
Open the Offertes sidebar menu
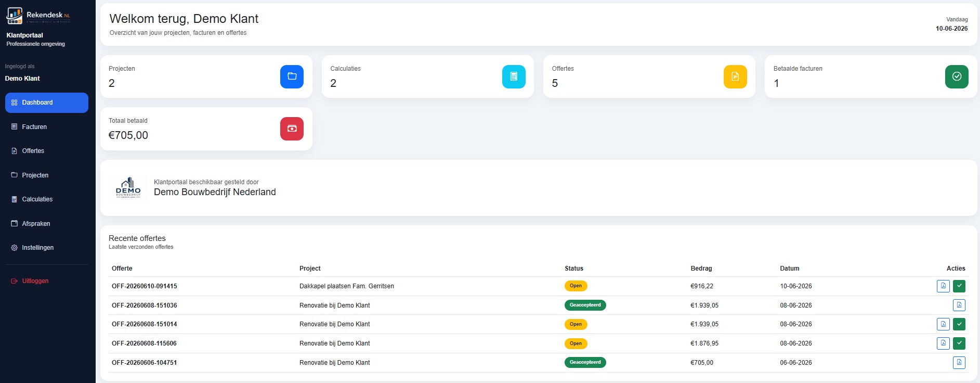point(47,151)
